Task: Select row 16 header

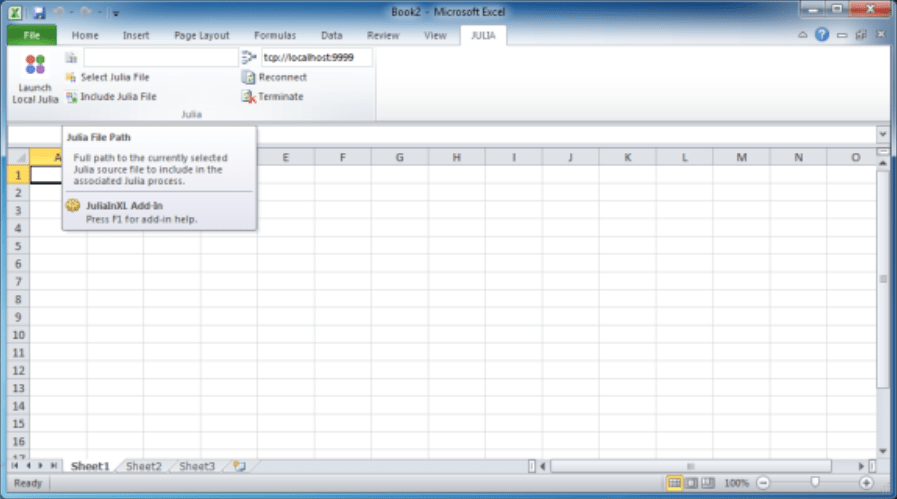Action: pyautogui.click(x=18, y=441)
